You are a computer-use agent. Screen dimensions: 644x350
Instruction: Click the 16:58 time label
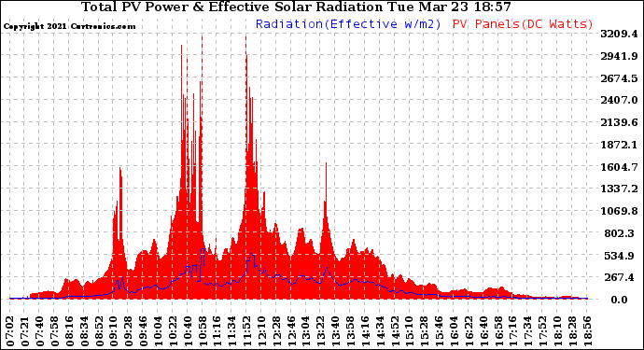point(497,331)
